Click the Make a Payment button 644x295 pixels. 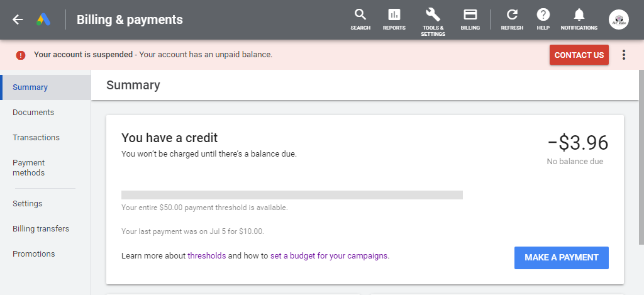[562, 258]
